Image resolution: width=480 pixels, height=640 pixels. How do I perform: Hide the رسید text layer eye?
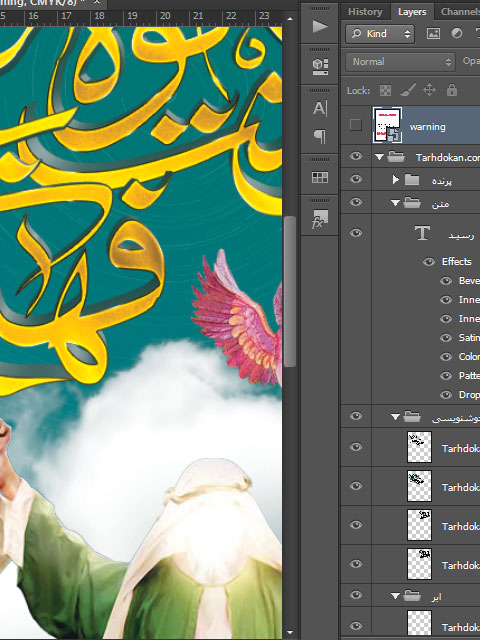pos(356,233)
